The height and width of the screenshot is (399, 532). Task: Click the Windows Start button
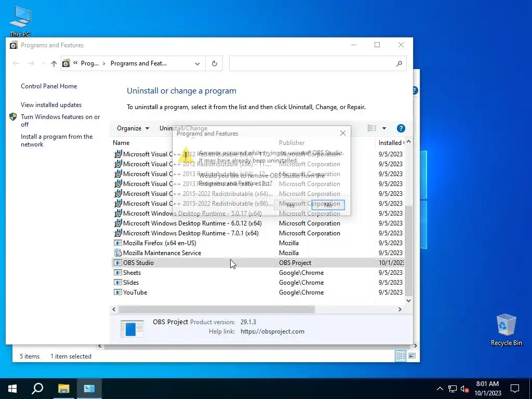pyautogui.click(x=12, y=389)
